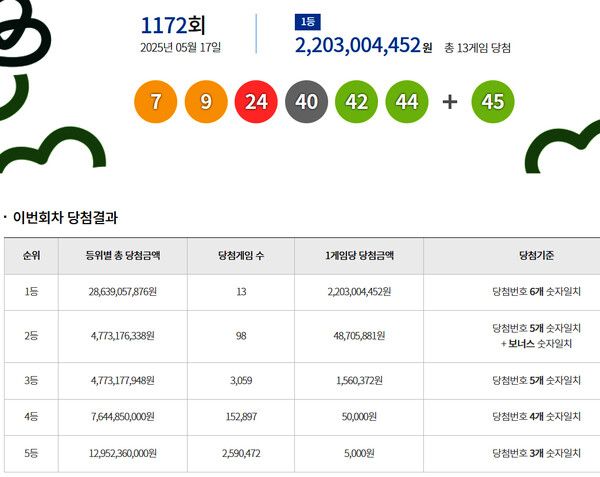The width and height of the screenshot is (600, 477).
Task: Click the total amount 4,773,176,338원
Action: (123, 336)
